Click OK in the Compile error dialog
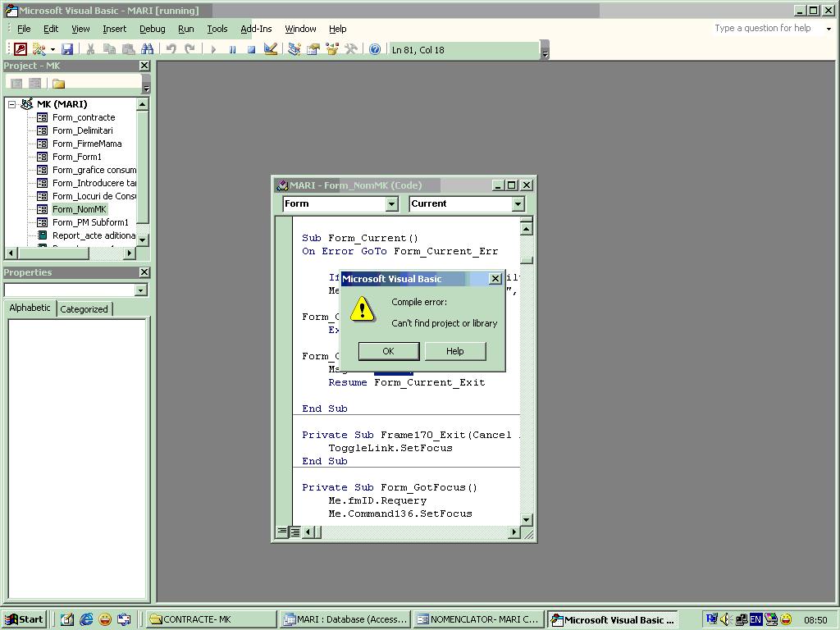The width and height of the screenshot is (840, 630). 388,351
